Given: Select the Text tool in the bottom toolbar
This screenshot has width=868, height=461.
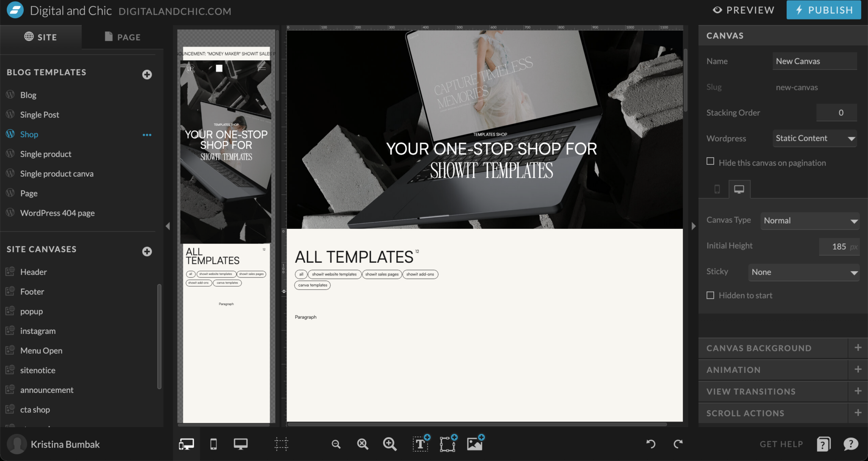Looking at the screenshot, I should pyautogui.click(x=420, y=444).
